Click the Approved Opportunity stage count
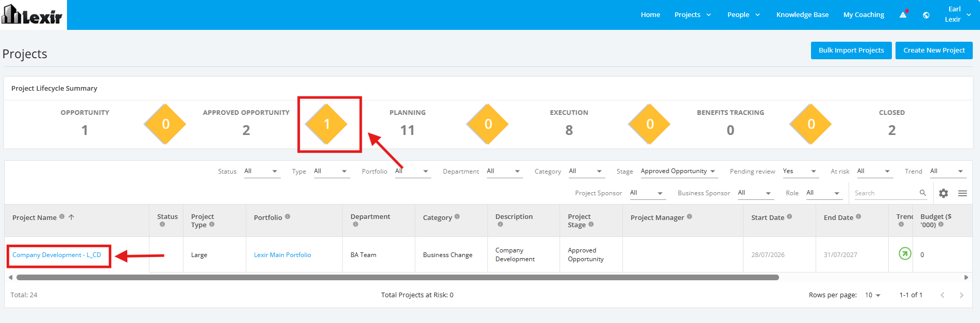Screen dimensions: 980x323 coord(246,130)
